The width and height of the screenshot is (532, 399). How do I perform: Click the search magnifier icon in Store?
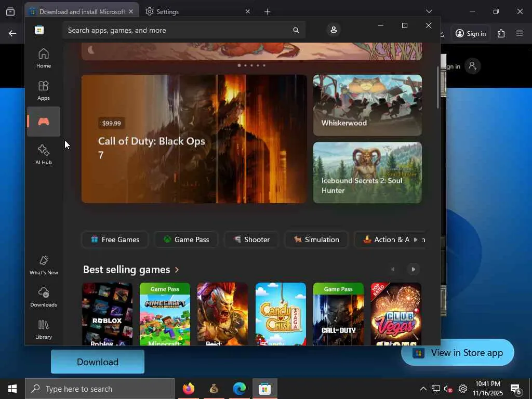[296, 30]
